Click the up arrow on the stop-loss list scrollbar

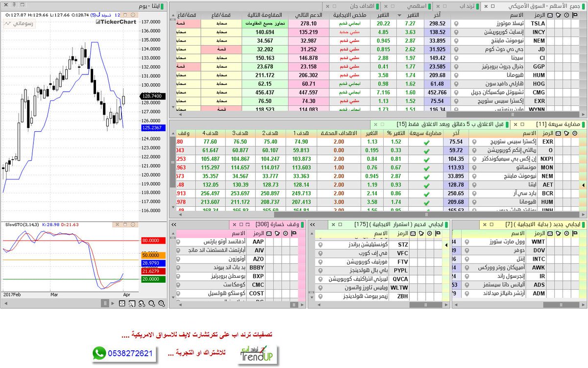point(173,234)
